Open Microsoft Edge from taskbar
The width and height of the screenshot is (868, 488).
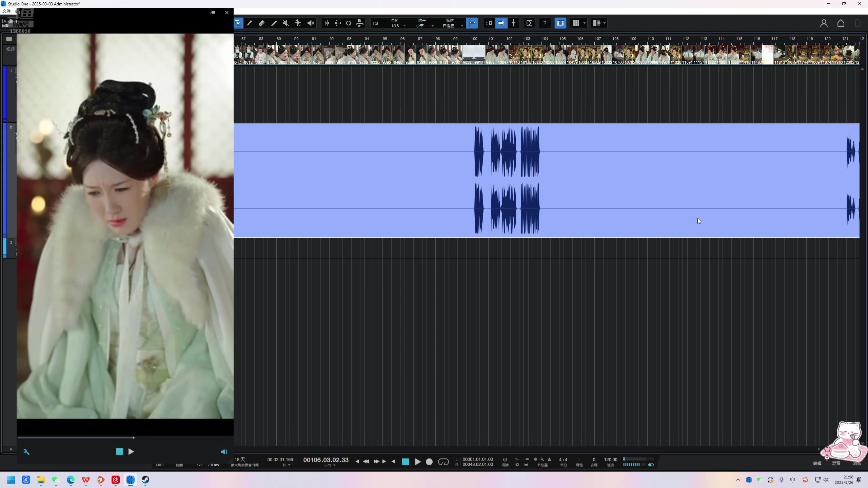[71, 480]
